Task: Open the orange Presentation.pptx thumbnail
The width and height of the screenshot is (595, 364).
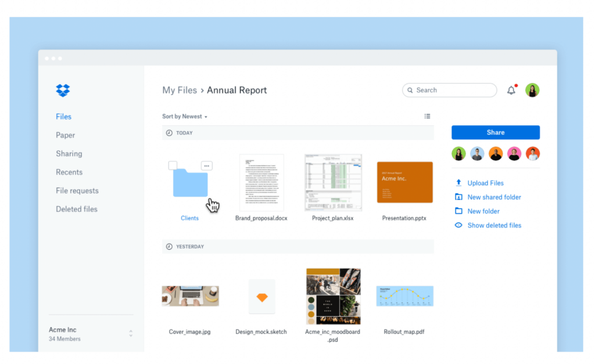Action: (404, 182)
